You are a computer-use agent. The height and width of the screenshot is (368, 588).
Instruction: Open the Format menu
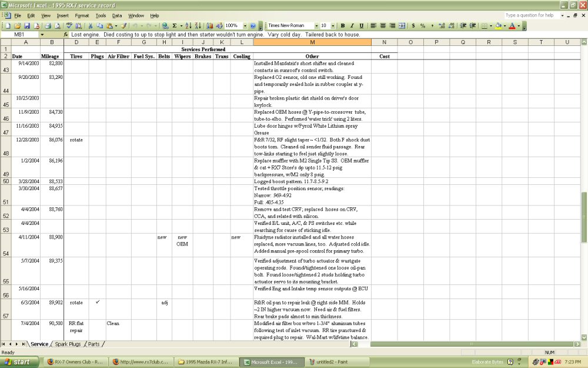(x=82, y=15)
